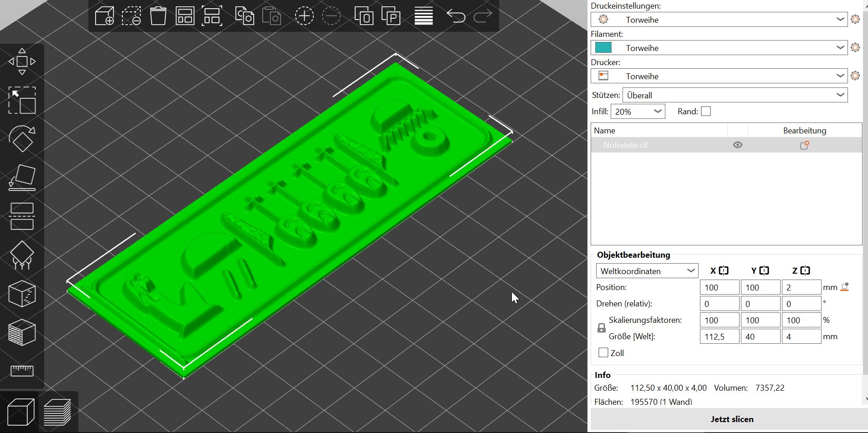The width and height of the screenshot is (868, 433).
Task: Split to objects using the O icon
Action: click(x=364, y=16)
